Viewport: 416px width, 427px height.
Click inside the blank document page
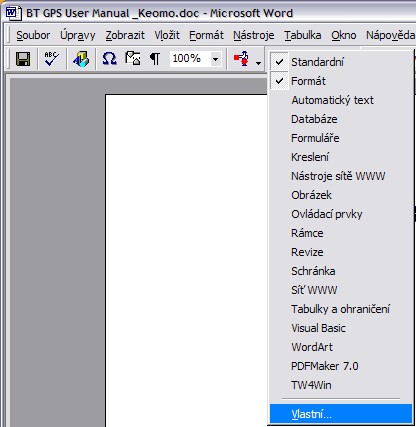(x=186, y=260)
